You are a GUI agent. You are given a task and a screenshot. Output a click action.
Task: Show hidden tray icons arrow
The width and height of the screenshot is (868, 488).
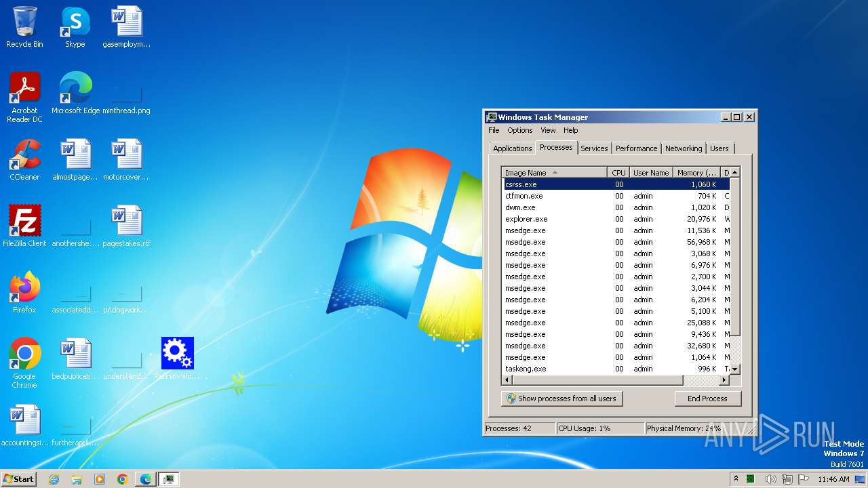736,479
